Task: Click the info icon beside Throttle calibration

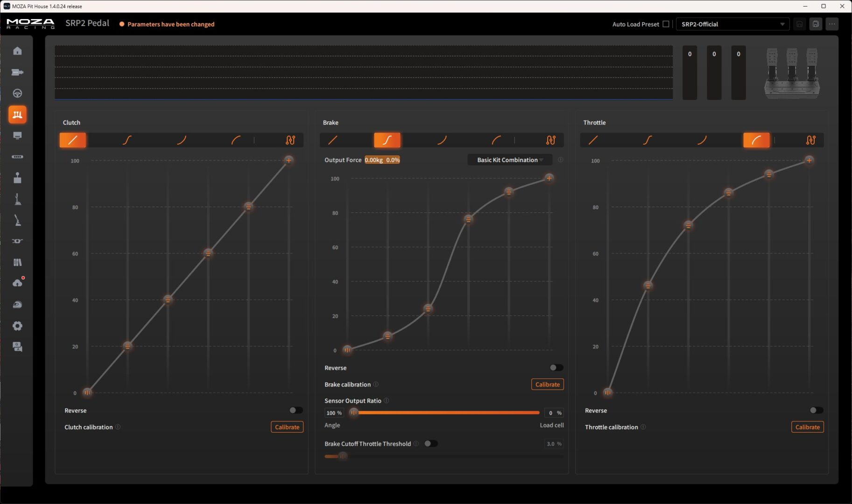Action: pos(643,427)
